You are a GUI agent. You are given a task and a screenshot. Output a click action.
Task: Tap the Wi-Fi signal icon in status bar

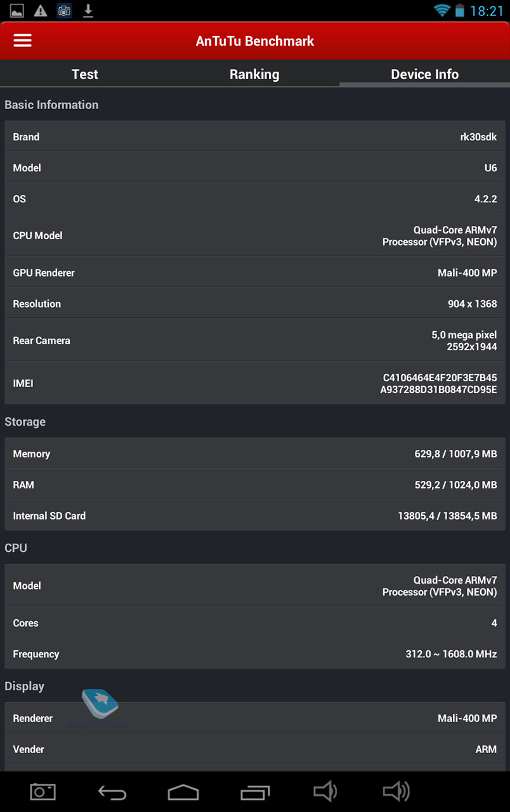[441, 10]
